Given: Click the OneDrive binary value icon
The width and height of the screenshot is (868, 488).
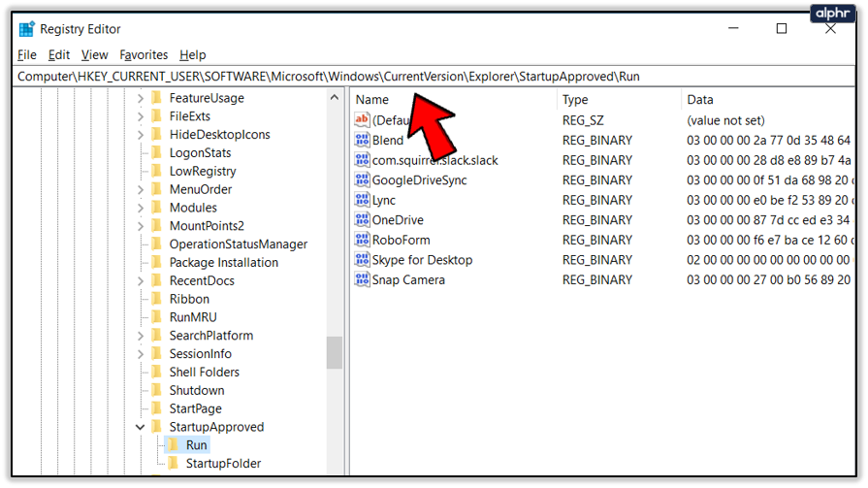Looking at the screenshot, I should 362,219.
